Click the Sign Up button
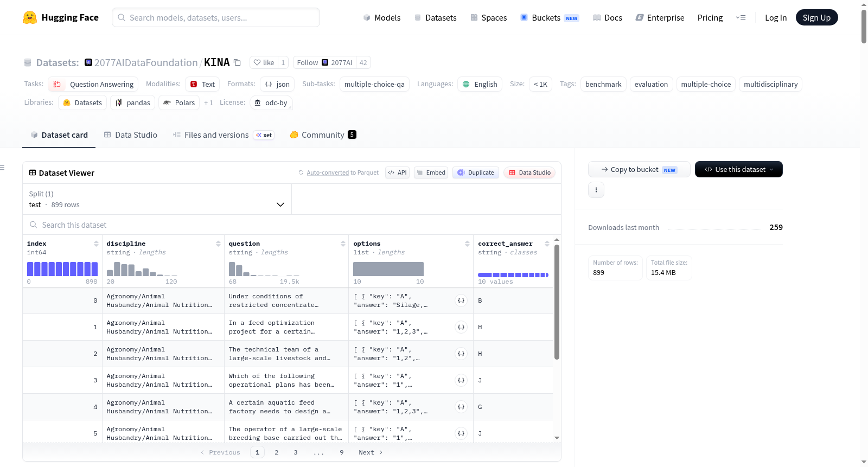This screenshot has width=868, height=467. (816, 17)
